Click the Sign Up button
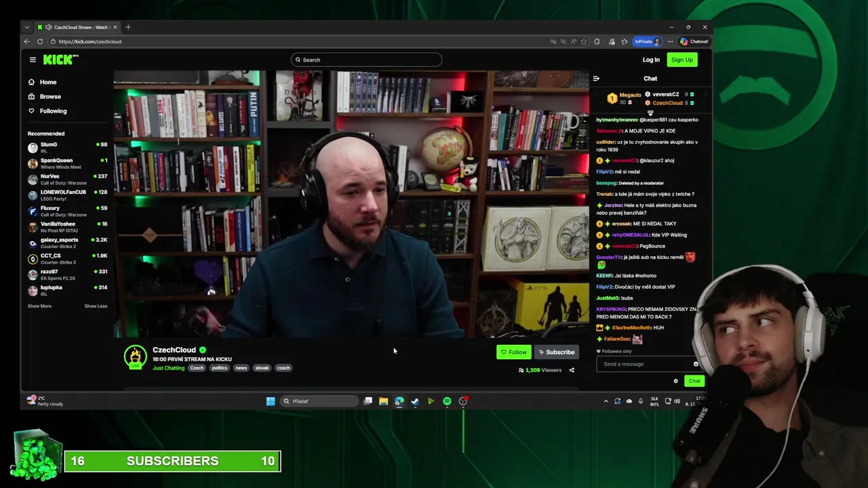The image size is (868, 488). (x=682, y=60)
